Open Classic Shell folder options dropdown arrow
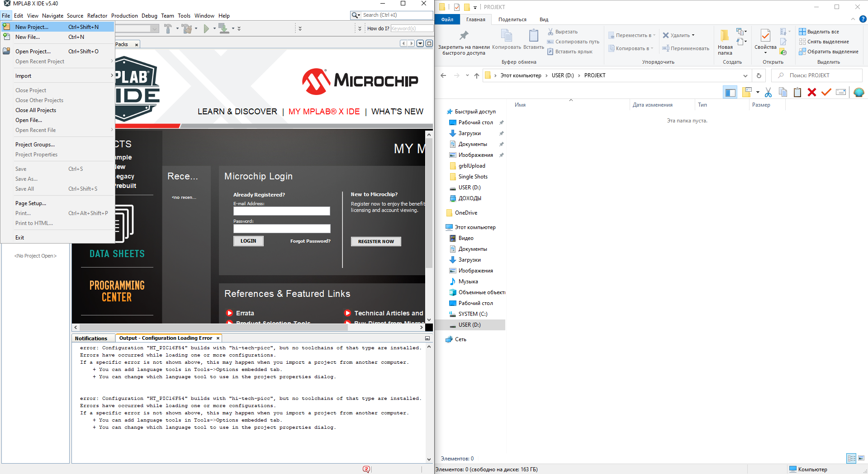Screen dimensions: 868x474 pyautogui.click(x=758, y=93)
